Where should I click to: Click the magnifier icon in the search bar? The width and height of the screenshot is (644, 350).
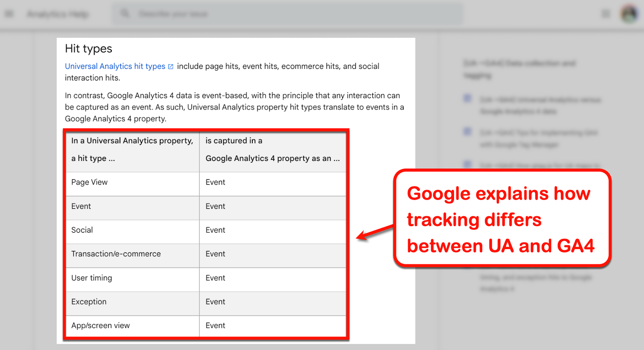click(x=125, y=14)
